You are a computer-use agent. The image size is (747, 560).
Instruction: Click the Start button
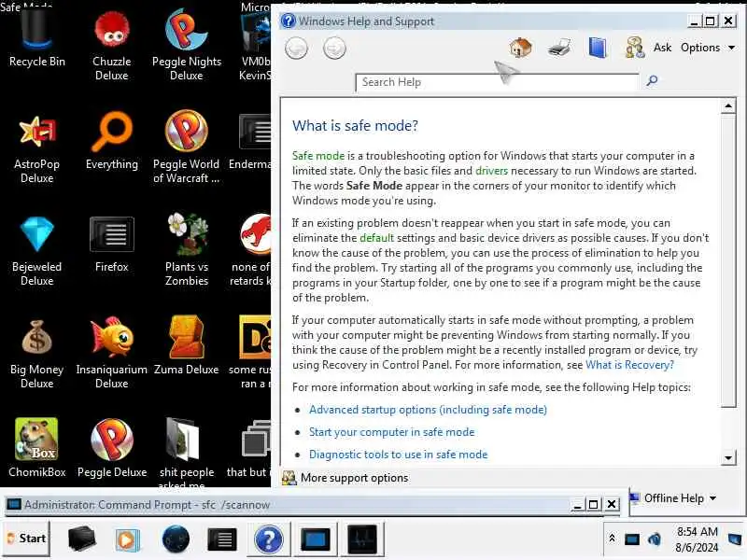pyautogui.click(x=27, y=539)
